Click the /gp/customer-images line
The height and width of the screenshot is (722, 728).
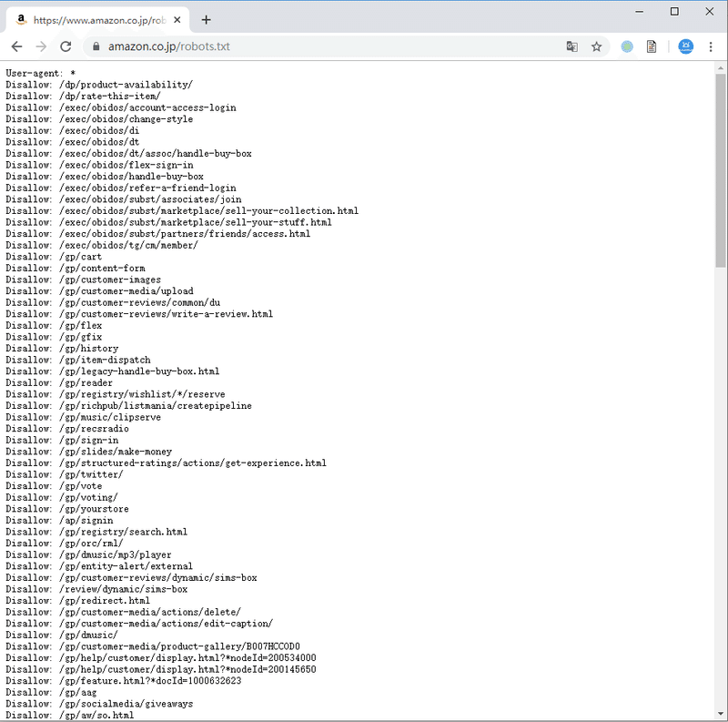click(83, 280)
